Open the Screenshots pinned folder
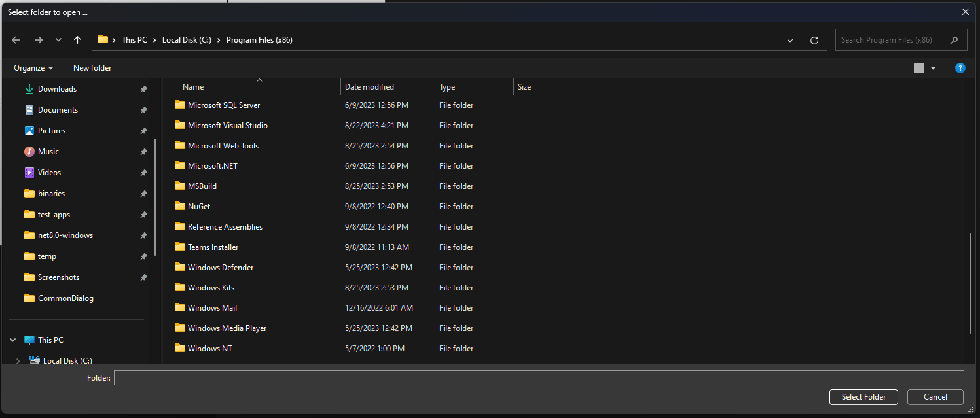This screenshot has width=980, height=418. pos(58,277)
